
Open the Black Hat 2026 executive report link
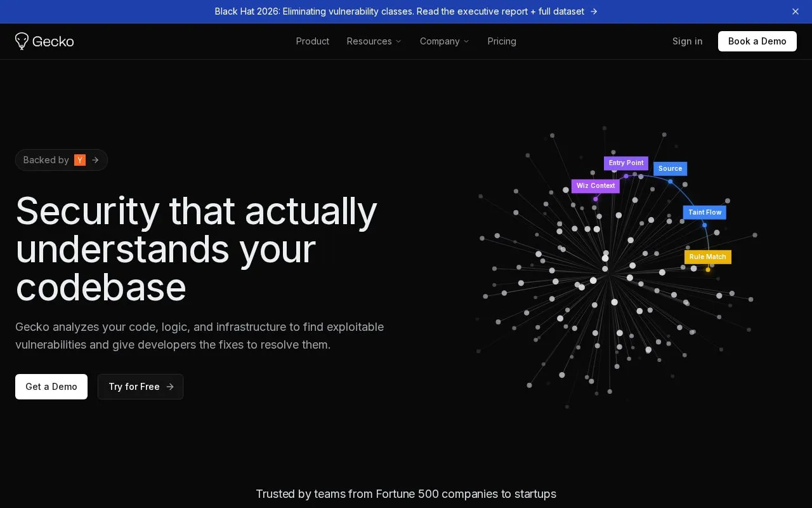[x=406, y=11]
